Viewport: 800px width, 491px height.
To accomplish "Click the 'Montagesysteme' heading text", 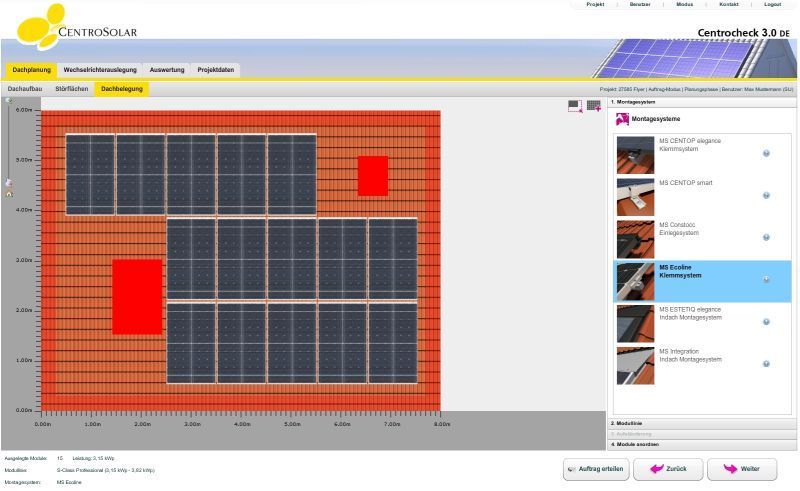I will (656, 119).
